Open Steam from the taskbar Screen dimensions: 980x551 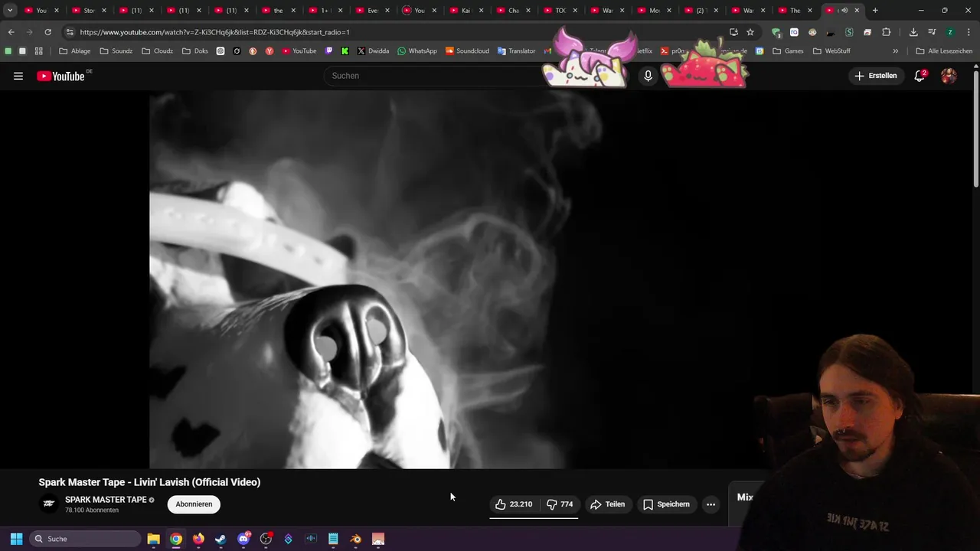coord(220,539)
